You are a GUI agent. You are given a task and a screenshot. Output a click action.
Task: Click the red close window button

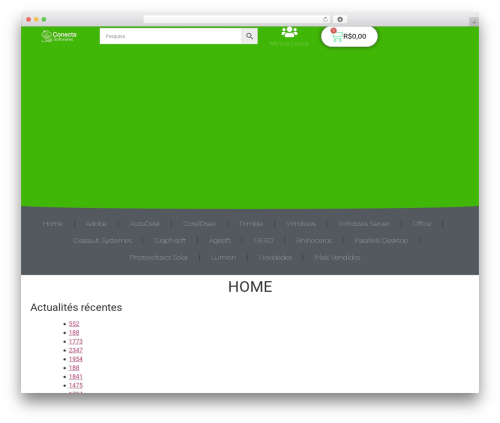point(29,19)
